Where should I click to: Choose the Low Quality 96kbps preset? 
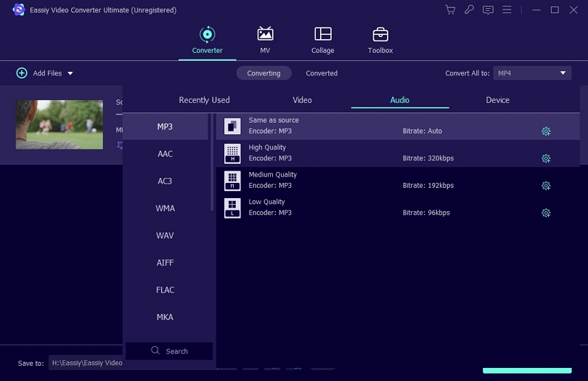pyautogui.click(x=398, y=208)
